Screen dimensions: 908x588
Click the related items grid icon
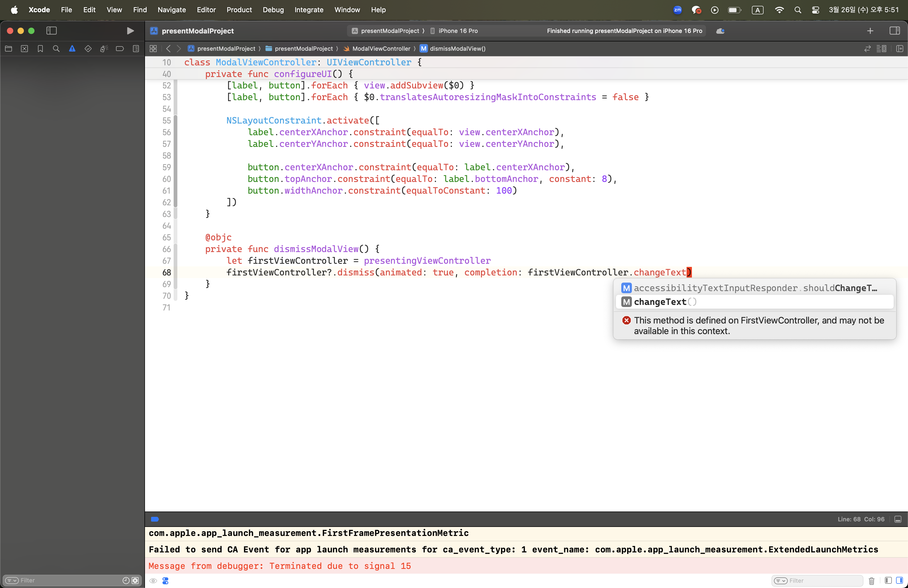tap(153, 48)
